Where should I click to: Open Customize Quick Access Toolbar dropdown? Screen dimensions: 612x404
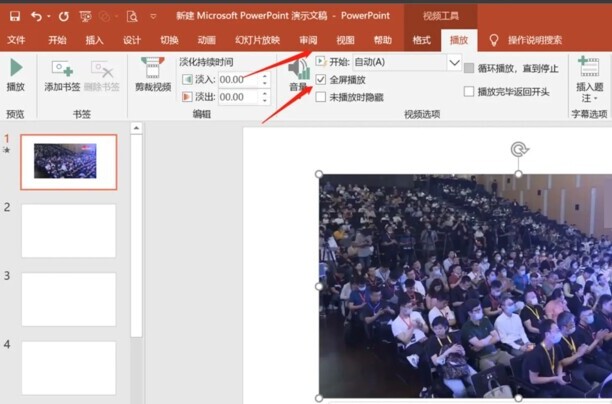tap(153, 16)
